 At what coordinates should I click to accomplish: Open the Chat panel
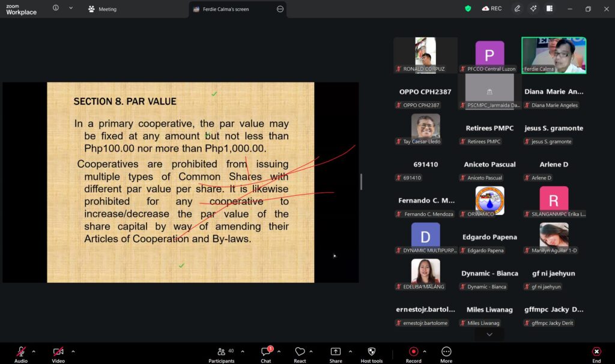pos(266,352)
